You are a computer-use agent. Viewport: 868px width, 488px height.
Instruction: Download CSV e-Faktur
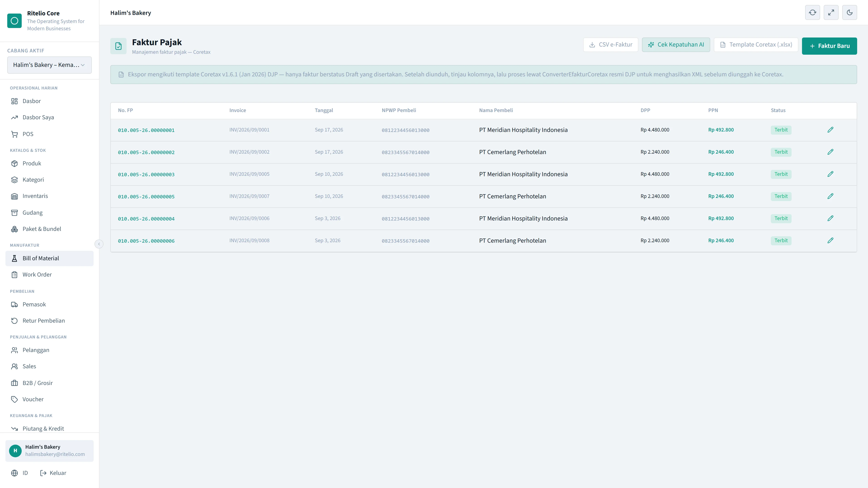click(x=611, y=45)
